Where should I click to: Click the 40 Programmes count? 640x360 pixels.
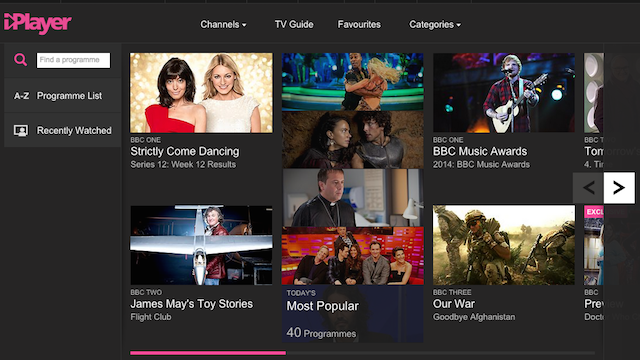(321, 333)
